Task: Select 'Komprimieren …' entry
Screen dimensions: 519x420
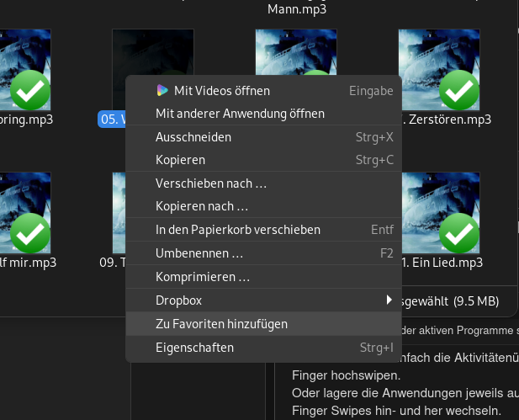Action: coord(263,277)
